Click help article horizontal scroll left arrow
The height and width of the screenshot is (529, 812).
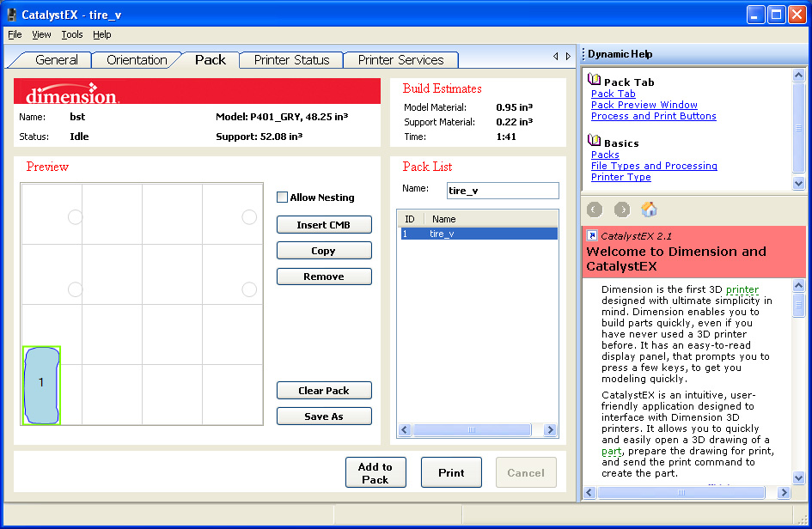point(589,493)
